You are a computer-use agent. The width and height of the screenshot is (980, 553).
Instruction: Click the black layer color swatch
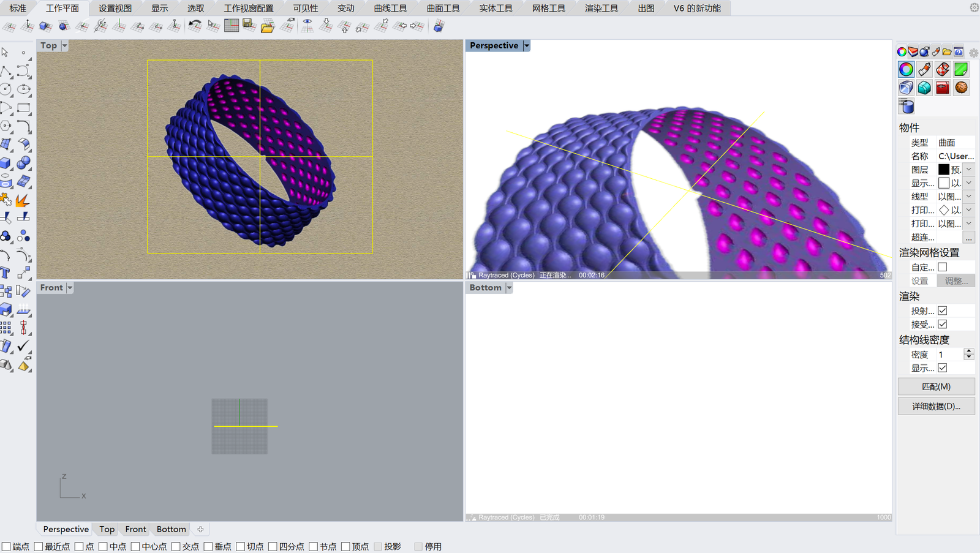click(x=944, y=169)
